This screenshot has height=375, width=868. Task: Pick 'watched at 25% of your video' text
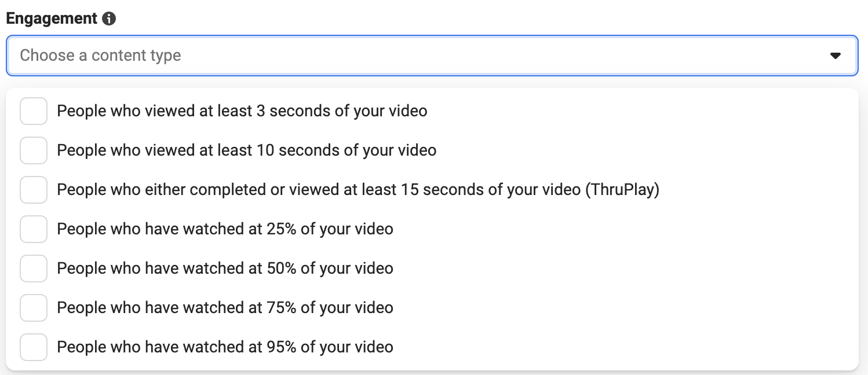pos(225,229)
